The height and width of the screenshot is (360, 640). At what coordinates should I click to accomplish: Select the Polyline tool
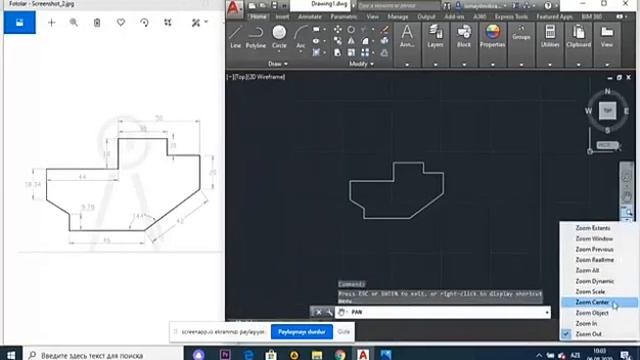256,37
